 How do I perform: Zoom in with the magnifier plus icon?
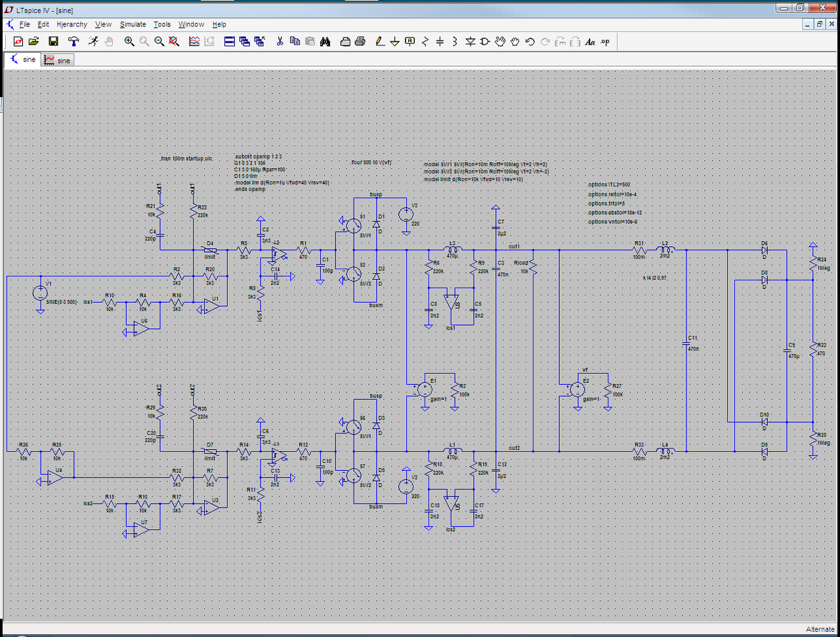(x=129, y=41)
